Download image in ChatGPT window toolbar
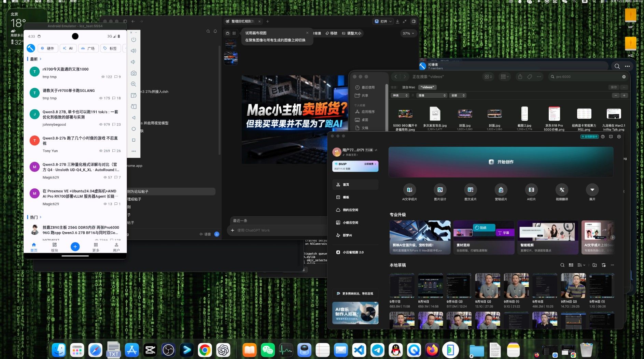The height and width of the screenshot is (359, 644). click(x=397, y=21)
